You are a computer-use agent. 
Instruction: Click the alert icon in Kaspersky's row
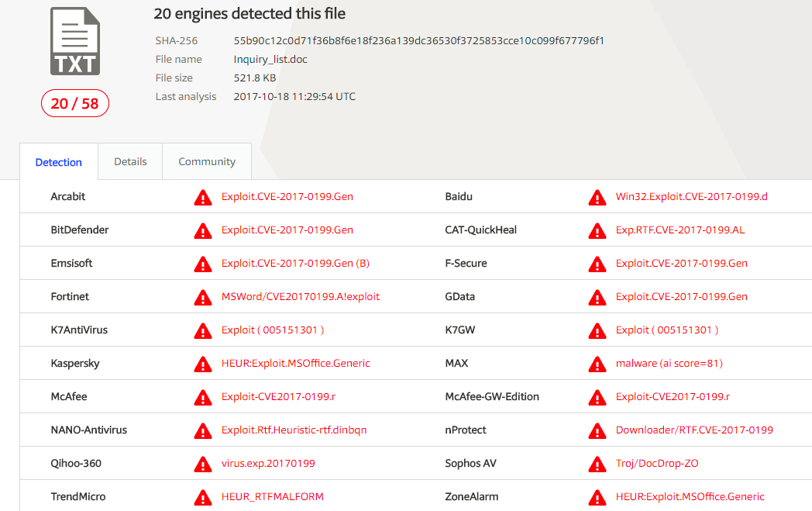pyautogui.click(x=203, y=364)
